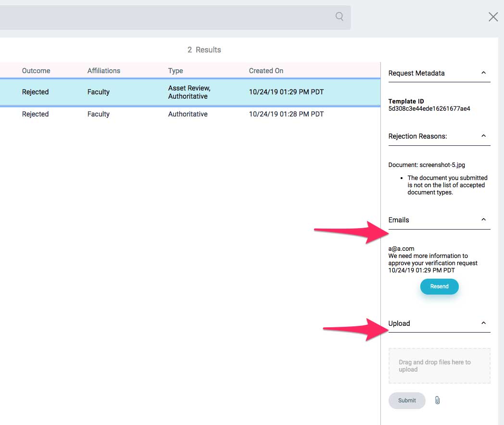
Task: Click the 'Asset Review, Authoritative' type cell
Action: click(x=189, y=92)
